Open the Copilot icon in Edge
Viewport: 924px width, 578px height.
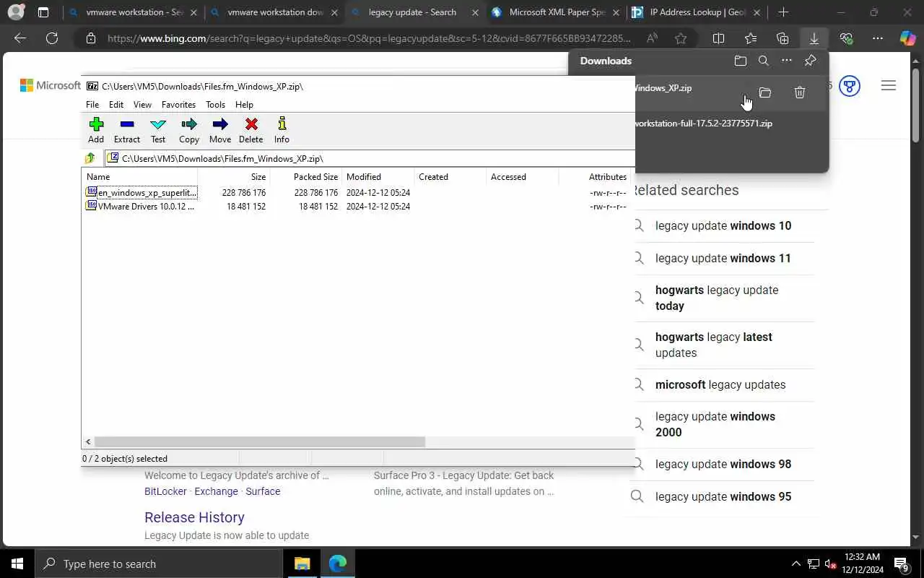907,38
